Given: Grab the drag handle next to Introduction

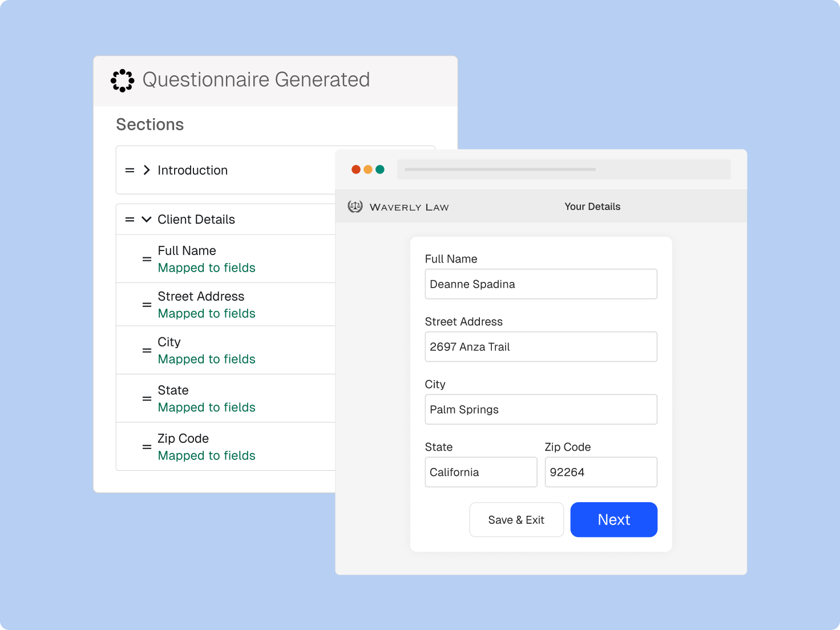Looking at the screenshot, I should pyautogui.click(x=130, y=170).
